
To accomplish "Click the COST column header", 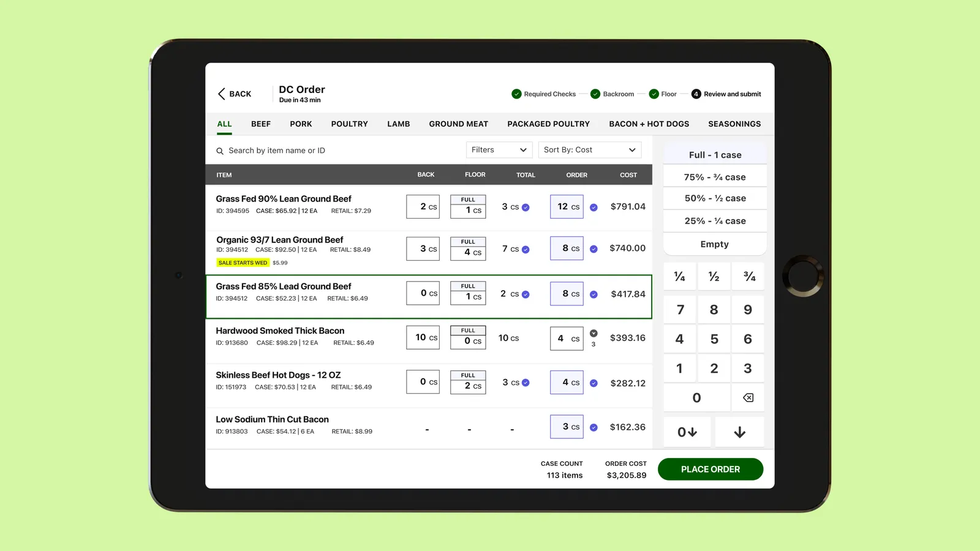I will pyautogui.click(x=628, y=175).
